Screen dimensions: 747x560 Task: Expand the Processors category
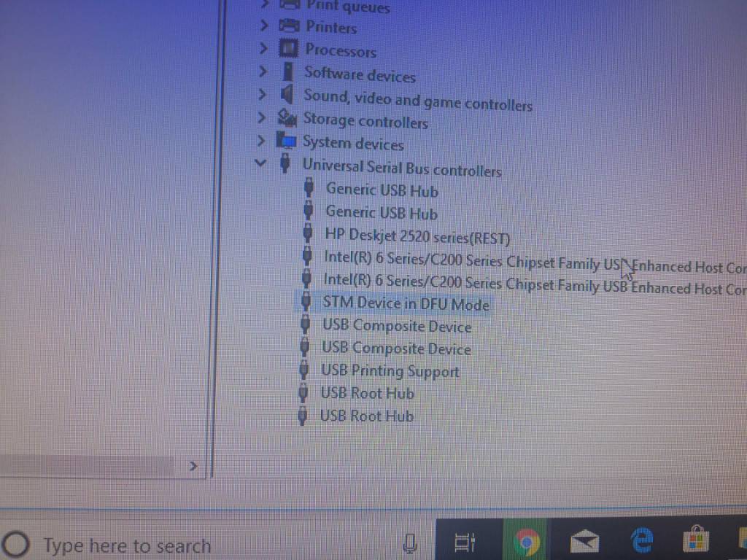pyautogui.click(x=263, y=48)
